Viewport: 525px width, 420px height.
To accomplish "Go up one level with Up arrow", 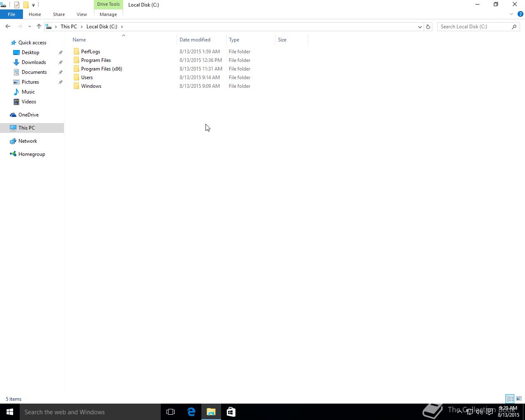I will click(39, 27).
